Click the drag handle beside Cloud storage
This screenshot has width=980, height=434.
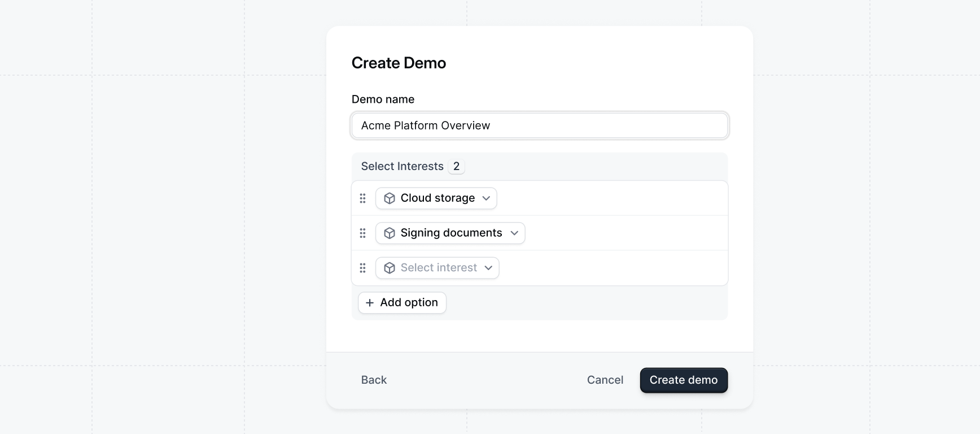coord(363,198)
